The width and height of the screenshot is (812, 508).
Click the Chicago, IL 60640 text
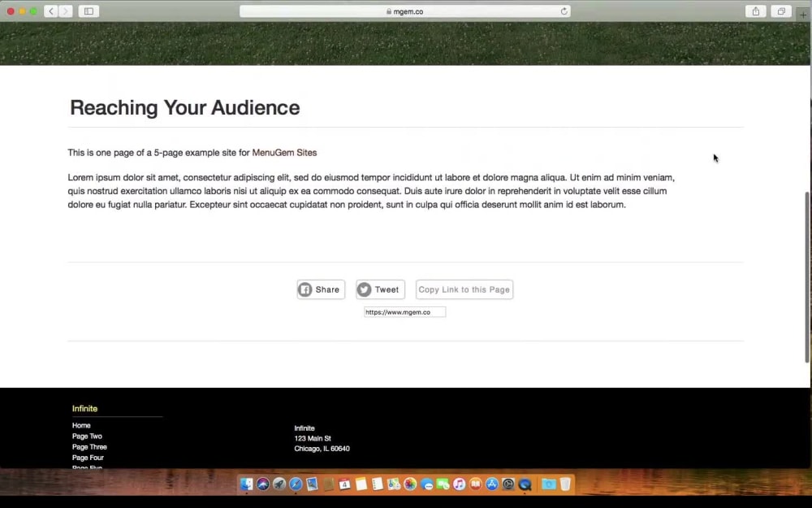click(322, 449)
